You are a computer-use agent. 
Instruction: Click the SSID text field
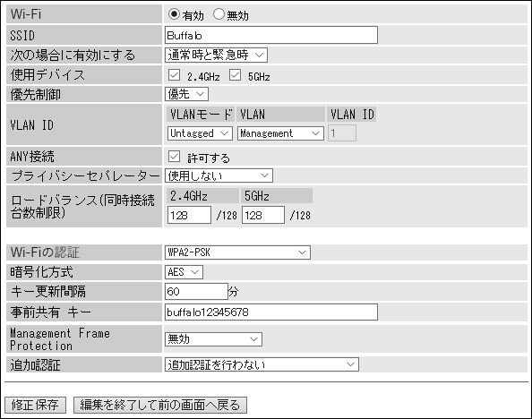(x=271, y=35)
